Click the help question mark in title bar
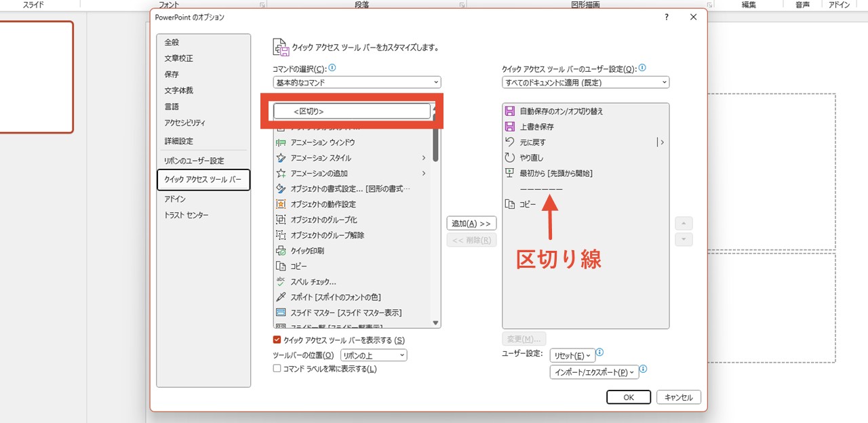This screenshot has height=423, width=868. (x=667, y=17)
